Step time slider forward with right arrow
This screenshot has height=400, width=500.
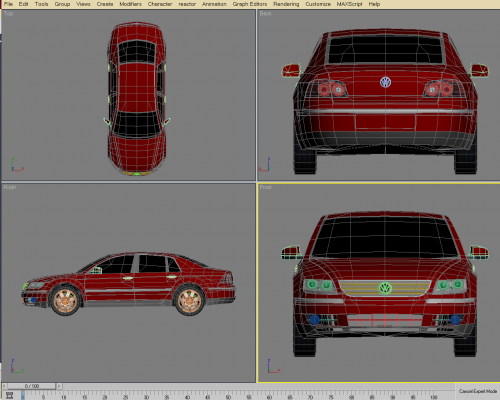coord(59,386)
